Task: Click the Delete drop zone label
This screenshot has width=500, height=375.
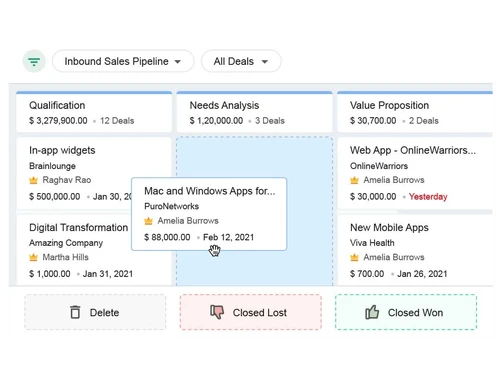Action: point(104,313)
